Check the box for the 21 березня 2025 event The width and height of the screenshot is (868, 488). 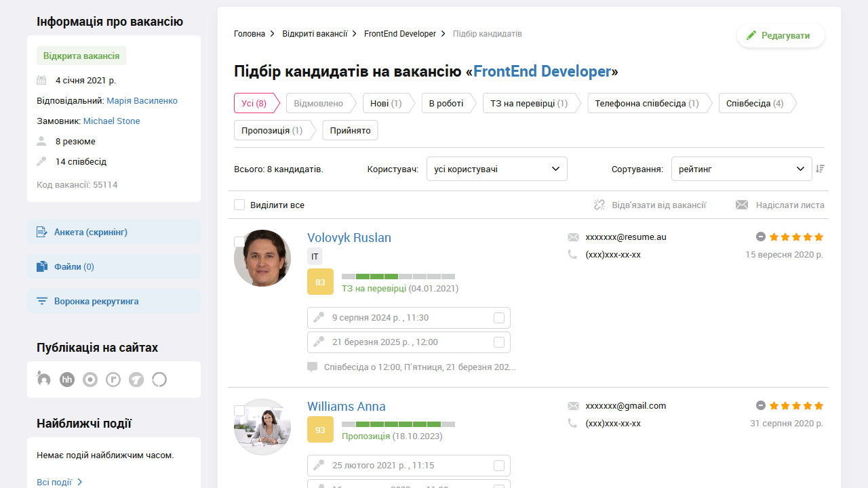point(499,342)
